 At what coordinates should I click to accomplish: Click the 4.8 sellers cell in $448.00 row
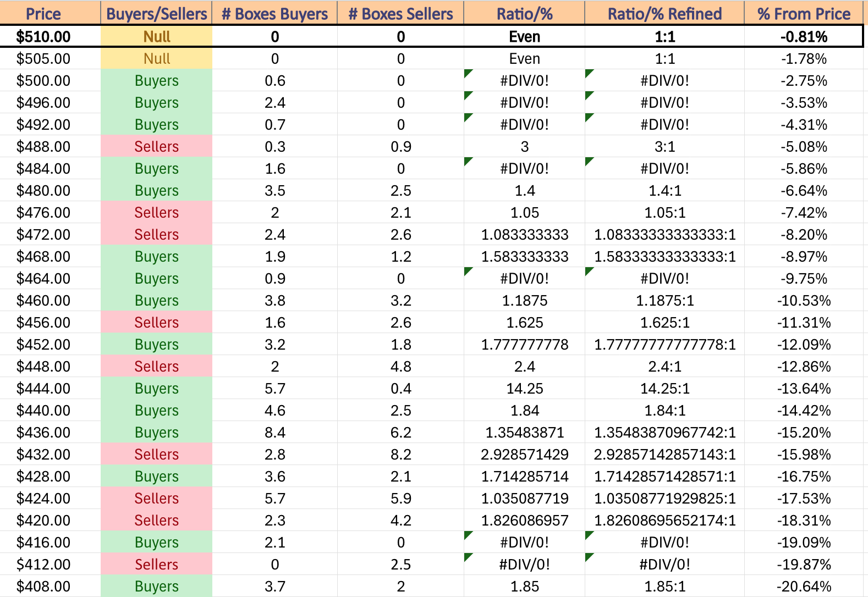tap(400, 366)
